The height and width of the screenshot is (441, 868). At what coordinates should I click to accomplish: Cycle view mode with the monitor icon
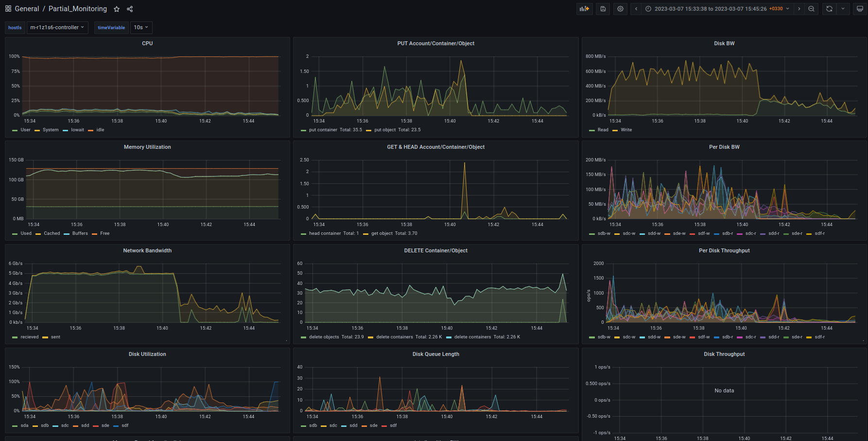click(x=859, y=9)
